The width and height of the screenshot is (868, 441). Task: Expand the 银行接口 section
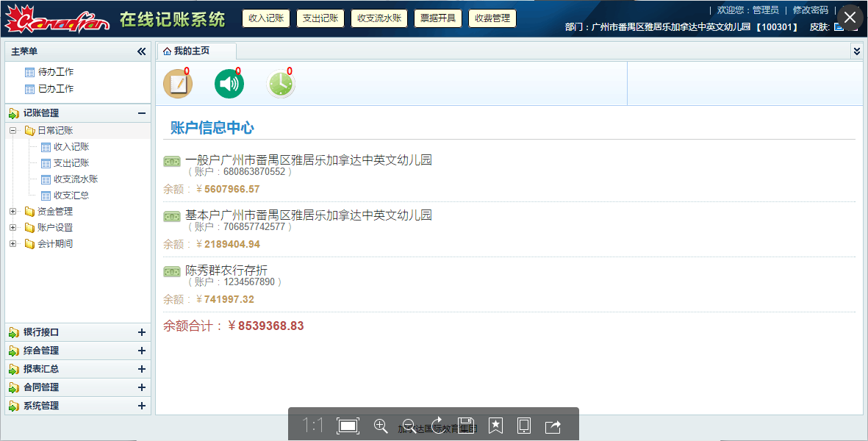coord(142,332)
